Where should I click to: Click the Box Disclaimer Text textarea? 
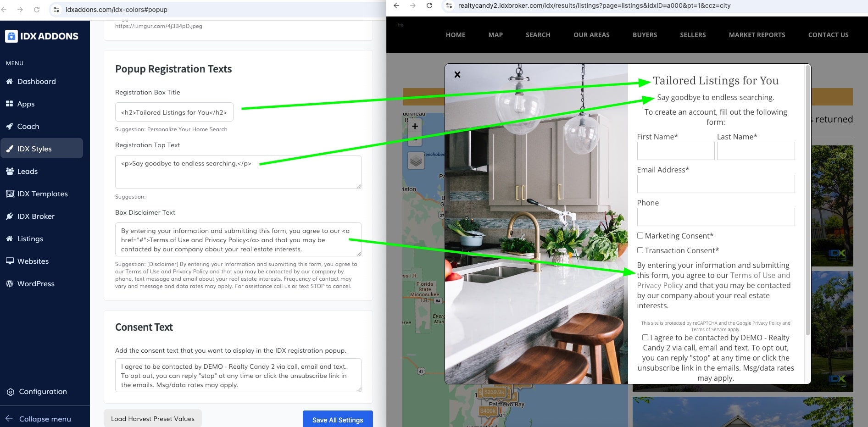click(x=238, y=239)
